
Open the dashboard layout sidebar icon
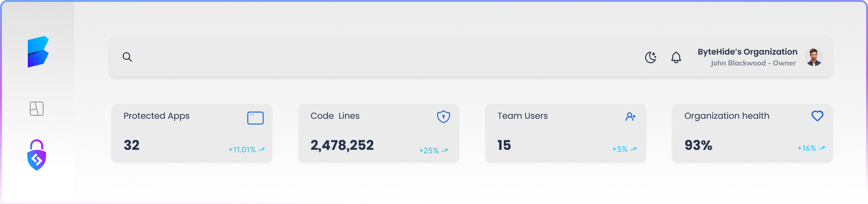pyautogui.click(x=37, y=109)
